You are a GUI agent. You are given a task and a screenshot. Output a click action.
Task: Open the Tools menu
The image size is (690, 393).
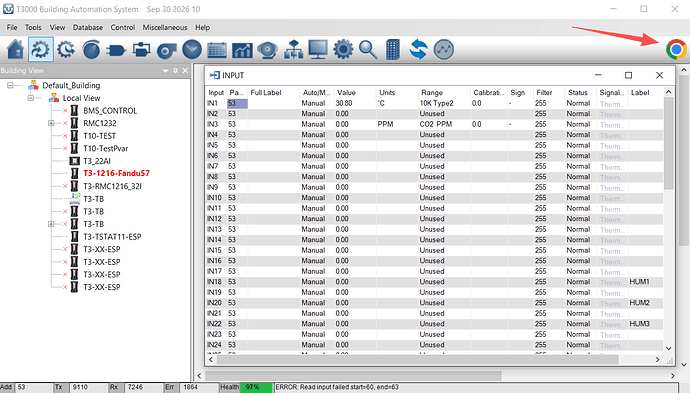[x=33, y=27]
